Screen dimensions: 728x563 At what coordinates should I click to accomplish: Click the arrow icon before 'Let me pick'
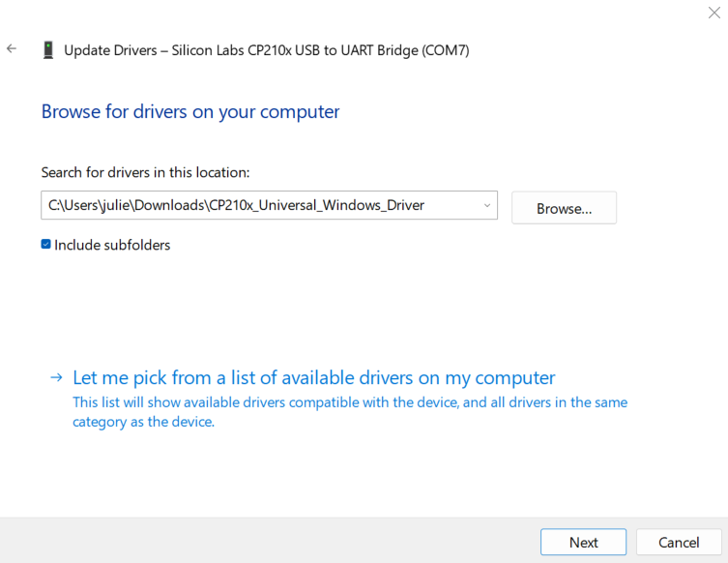(x=57, y=377)
